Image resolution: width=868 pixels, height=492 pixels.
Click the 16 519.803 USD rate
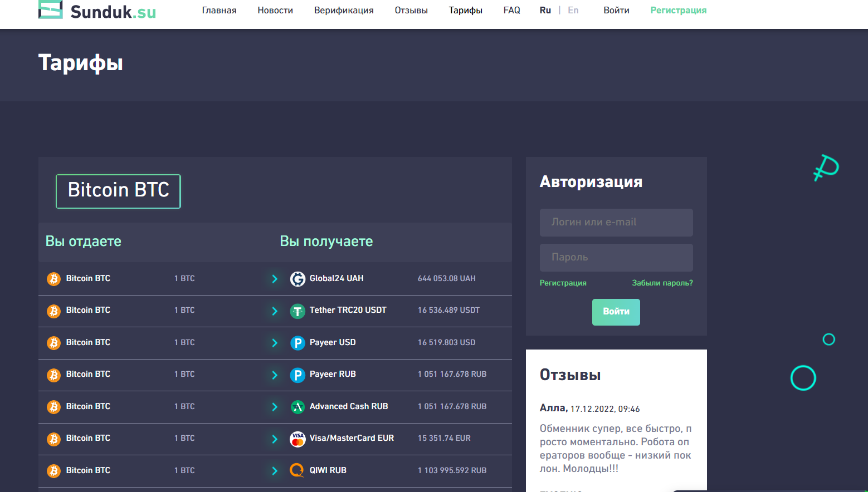(447, 342)
